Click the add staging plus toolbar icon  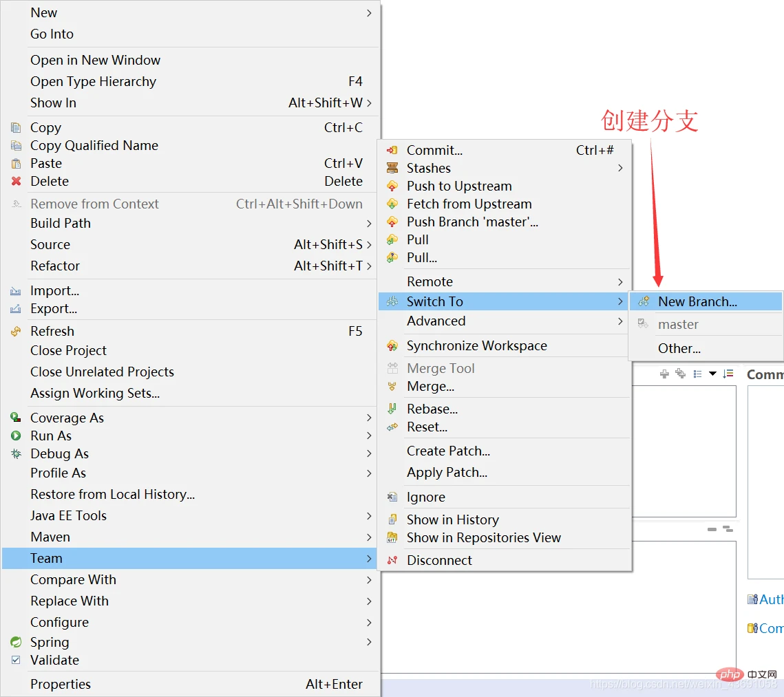[664, 374]
